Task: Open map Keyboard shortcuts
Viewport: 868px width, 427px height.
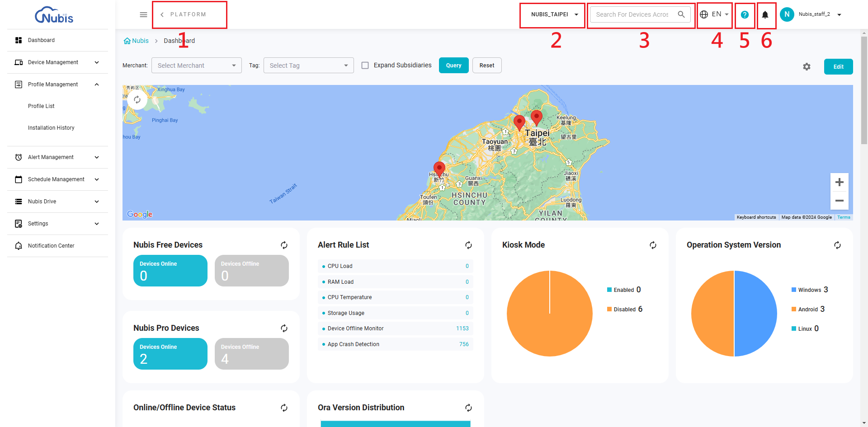Action: click(x=756, y=217)
